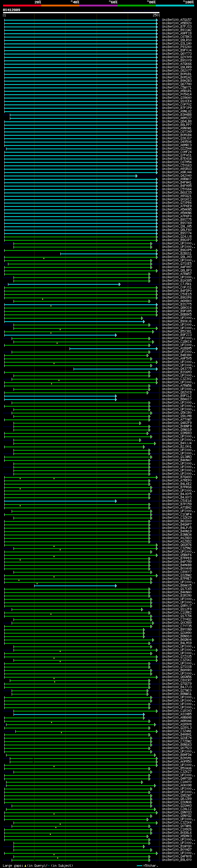Screen dimensions: 197x868
Task: Open UniRef100_B8LPP7 entry
Action: pos(177,125)
